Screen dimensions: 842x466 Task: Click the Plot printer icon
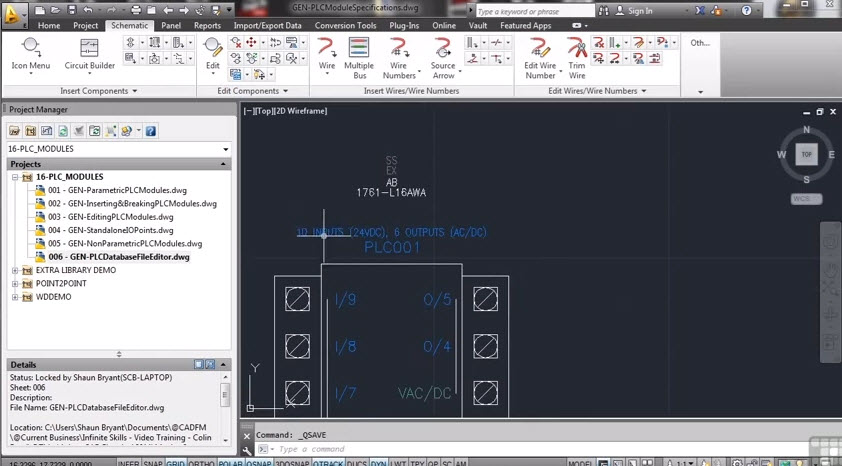tap(136, 10)
